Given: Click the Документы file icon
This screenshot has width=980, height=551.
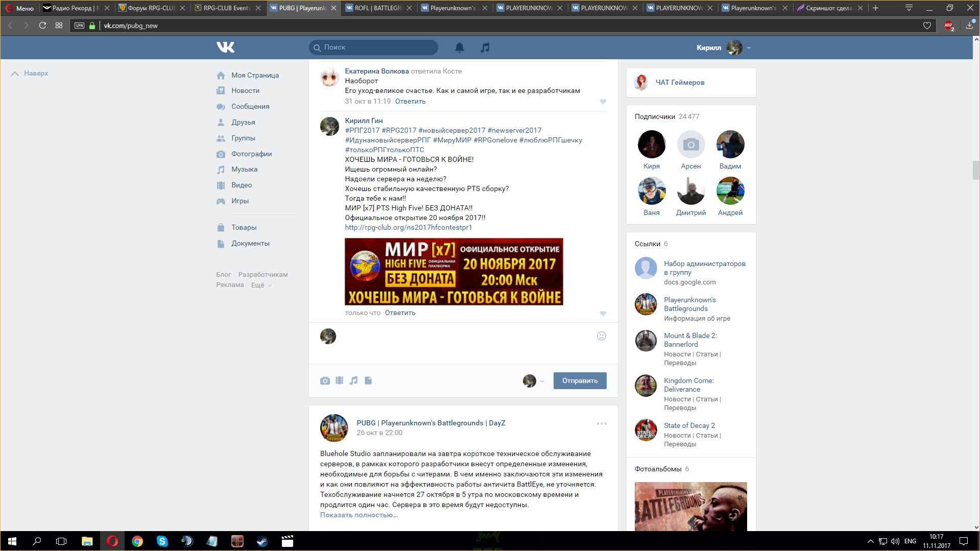Looking at the screenshot, I should pos(221,244).
